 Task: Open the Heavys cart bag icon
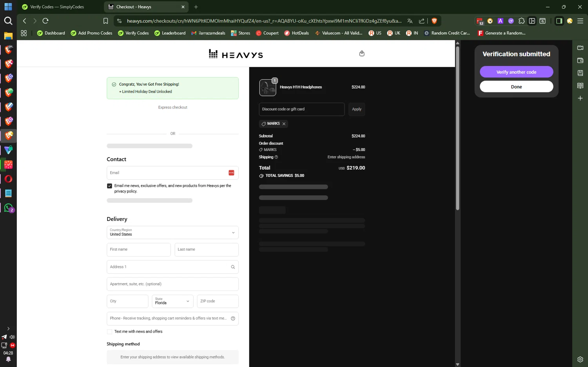click(362, 54)
